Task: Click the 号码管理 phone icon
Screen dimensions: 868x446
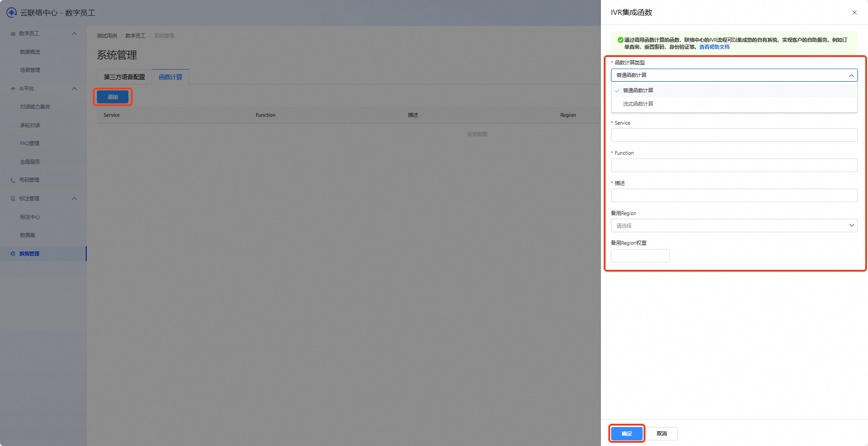Action: (13, 180)
